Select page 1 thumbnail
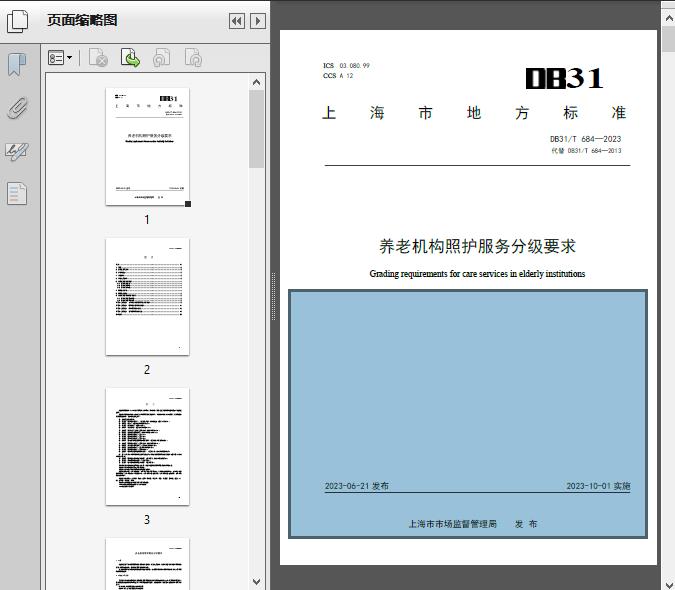 147,146
